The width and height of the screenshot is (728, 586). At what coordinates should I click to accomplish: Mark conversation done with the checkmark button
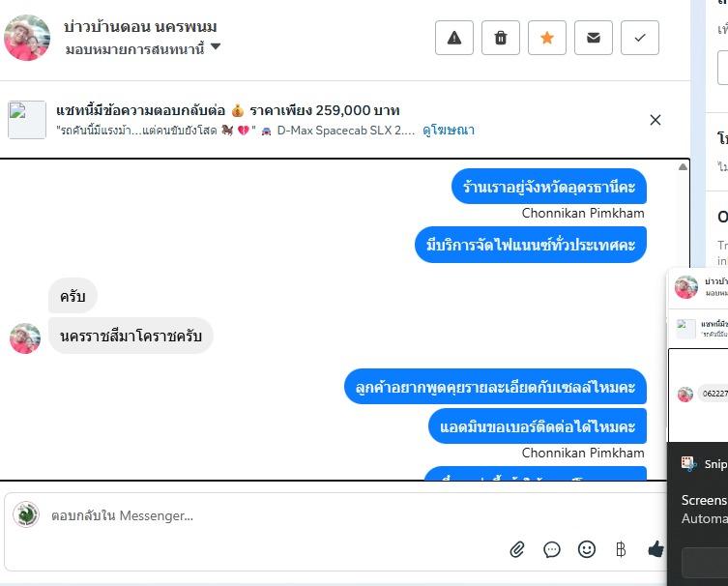point(640,38)
